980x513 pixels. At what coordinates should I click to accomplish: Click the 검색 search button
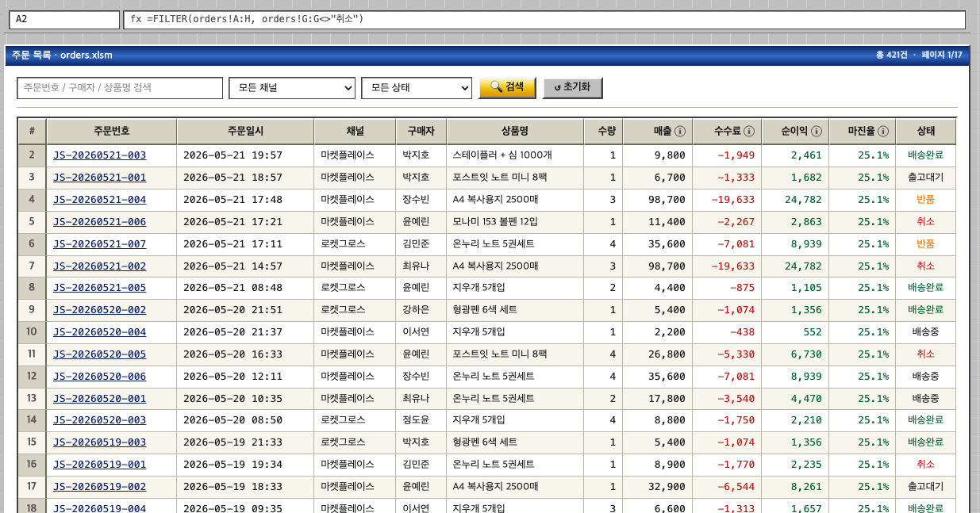[507, 88]
